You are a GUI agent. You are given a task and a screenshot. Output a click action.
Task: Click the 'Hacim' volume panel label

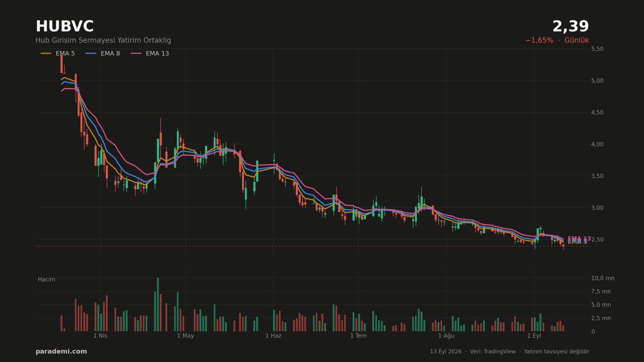(46, 280)
